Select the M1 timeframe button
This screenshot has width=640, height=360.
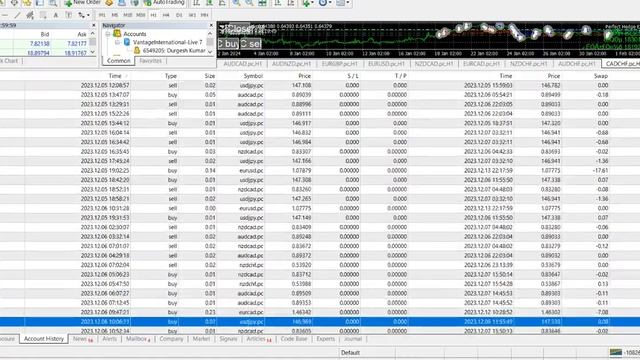pyautogui.click(x=102, y=15)
